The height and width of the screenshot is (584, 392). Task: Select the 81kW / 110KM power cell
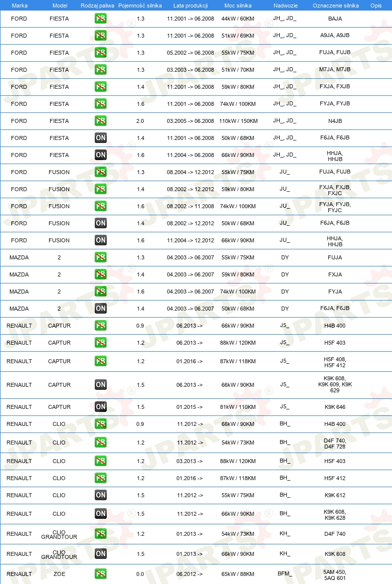tap(238, 407)
